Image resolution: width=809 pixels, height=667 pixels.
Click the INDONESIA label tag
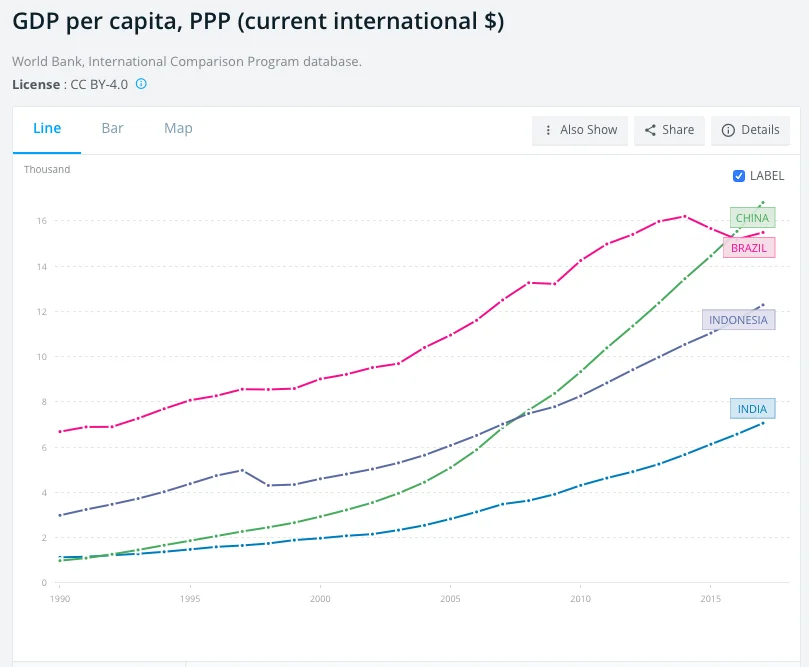click(x=738, y=320)
